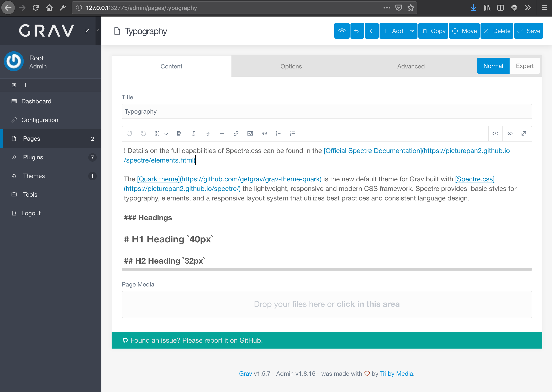Screen dimensions: 552x392
Task: Insert an image with picture icon
Action: (x=250, y=133)
